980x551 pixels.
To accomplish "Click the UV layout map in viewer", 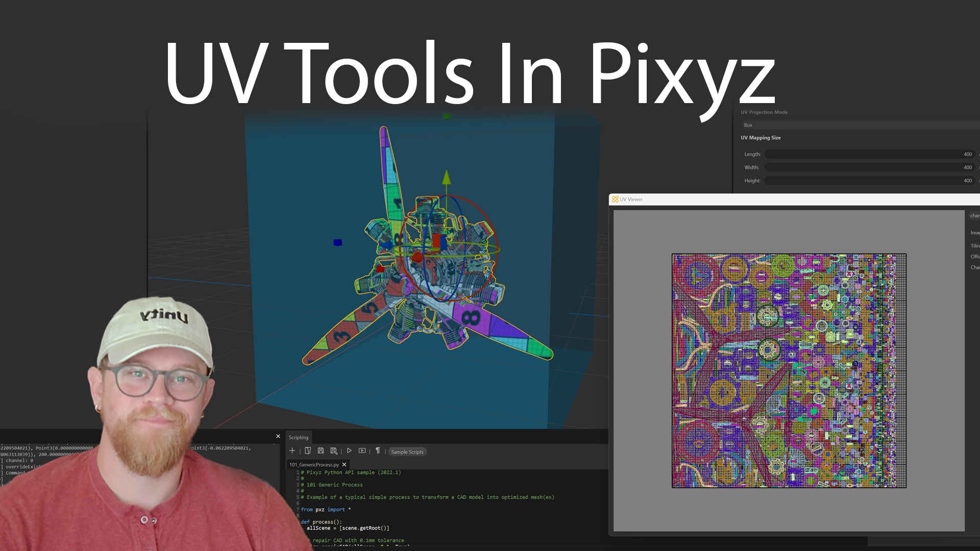I will 789,371.
